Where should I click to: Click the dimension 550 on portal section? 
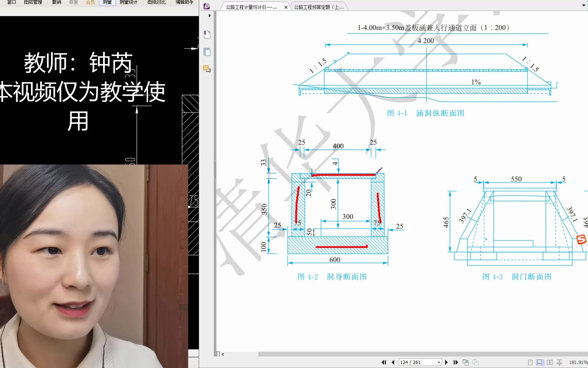516,179
